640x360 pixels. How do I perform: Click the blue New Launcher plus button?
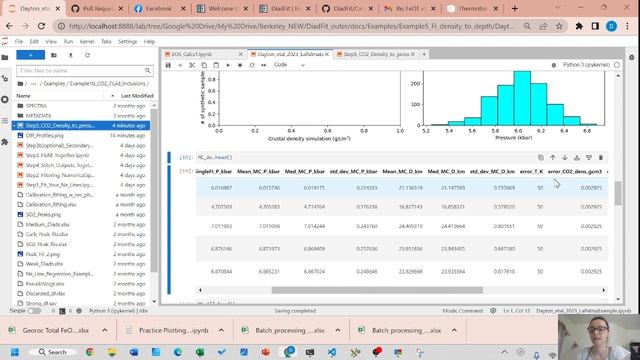point(31,55)
